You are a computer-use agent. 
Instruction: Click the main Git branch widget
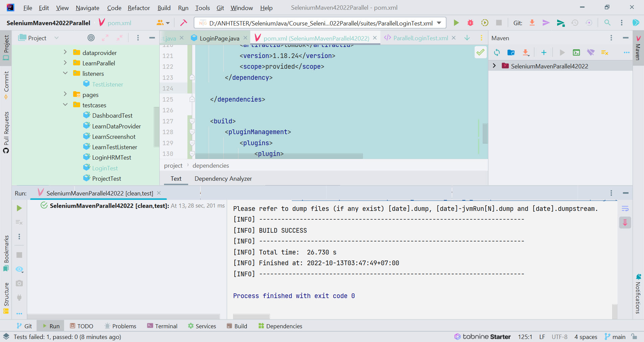(x=615, y=337)
